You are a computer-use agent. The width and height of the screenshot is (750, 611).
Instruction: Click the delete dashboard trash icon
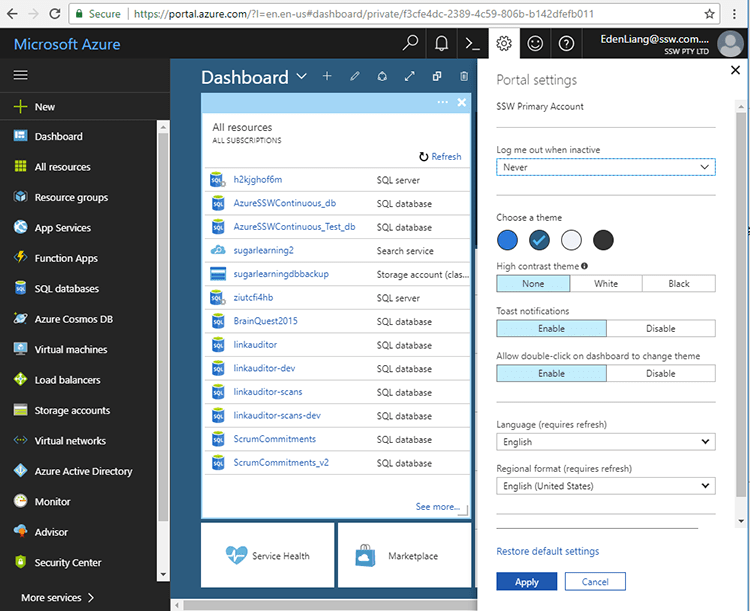coord(463,77)
